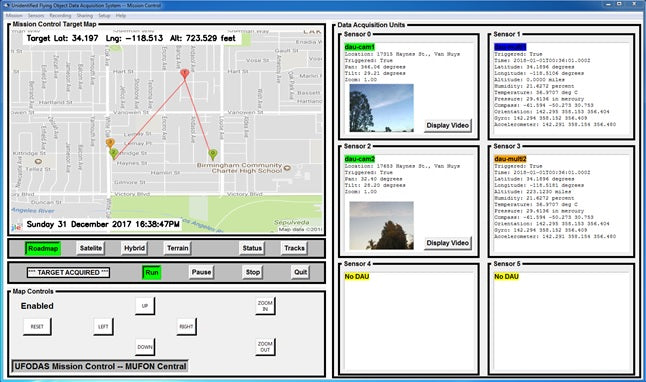This screenshot has width=646, height=382.
Task: Switch map to Roadmap view
Action: pyautogui.click(x=43, y=248)
